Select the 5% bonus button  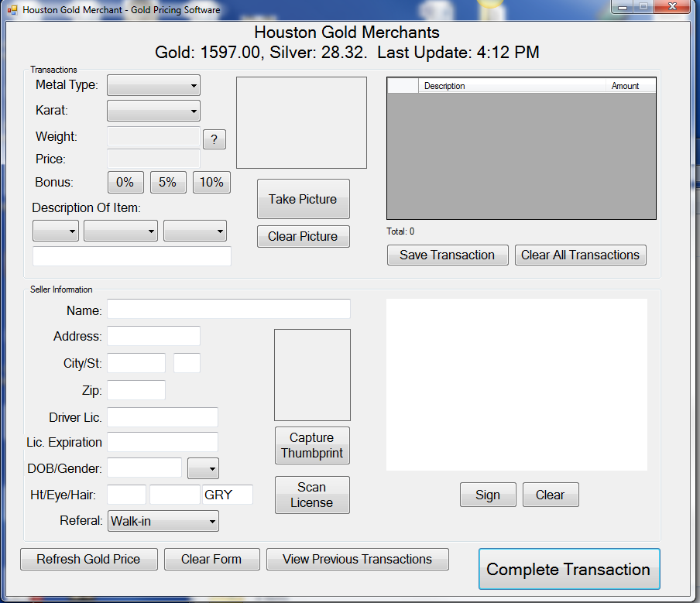(168, 182)
